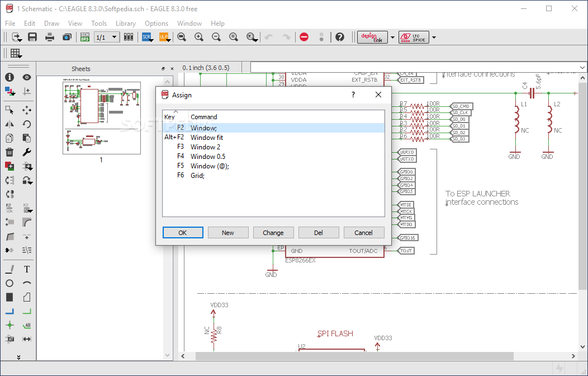The height and width of the screenshot is (376, 588).
Task: Open the Edit menu
Action: click(x=30, y=23)
